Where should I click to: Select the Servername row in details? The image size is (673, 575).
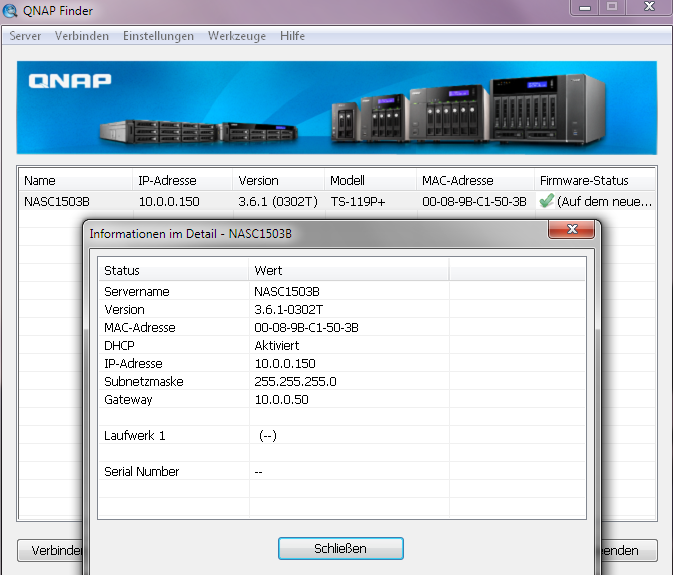coord(342,291)
